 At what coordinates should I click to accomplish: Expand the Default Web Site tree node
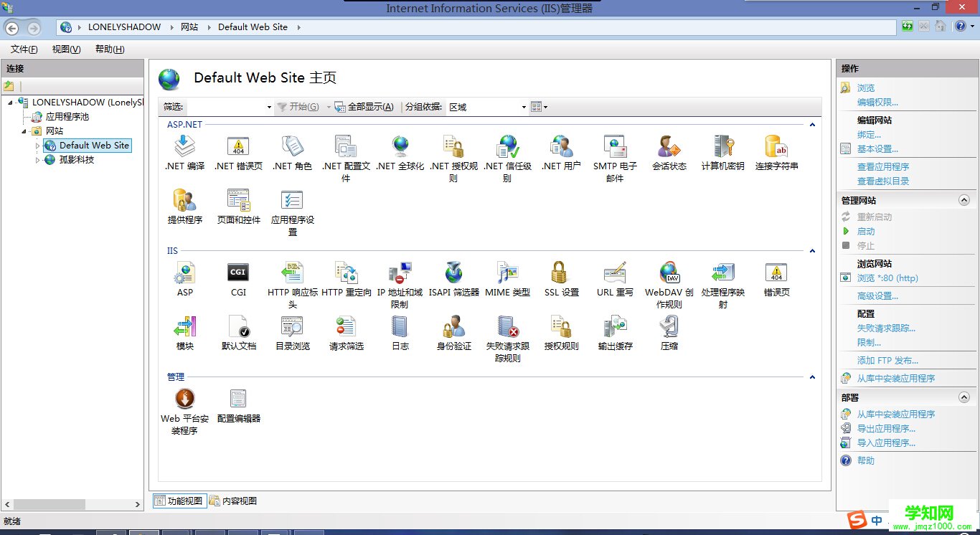click(38, 146)
